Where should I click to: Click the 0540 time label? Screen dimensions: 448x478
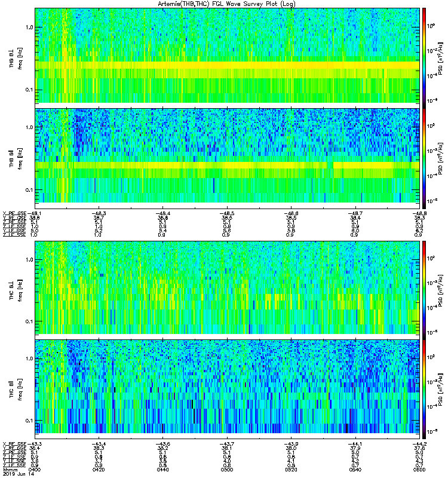click(x=355, y=470)
